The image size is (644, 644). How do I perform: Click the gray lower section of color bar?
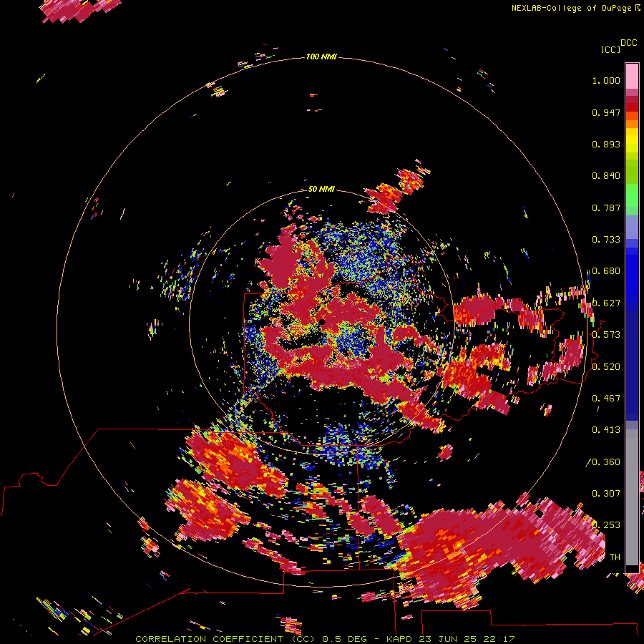[632, 497]
